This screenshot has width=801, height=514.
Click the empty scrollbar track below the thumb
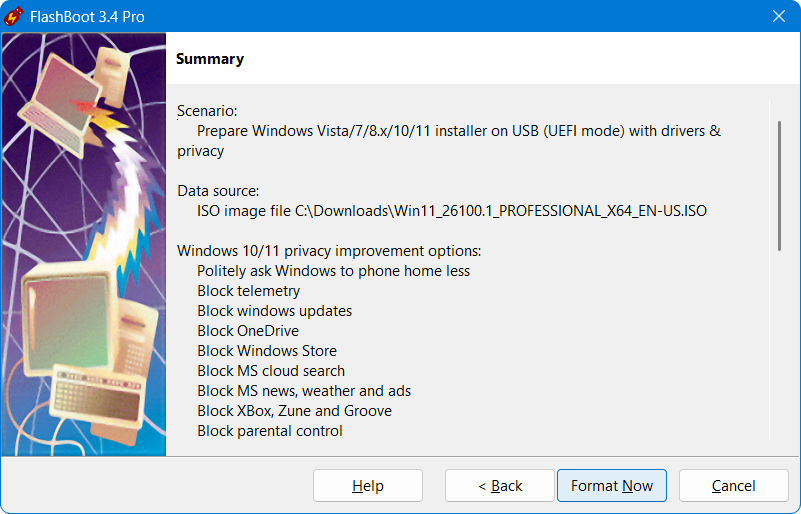click(779, 340)
